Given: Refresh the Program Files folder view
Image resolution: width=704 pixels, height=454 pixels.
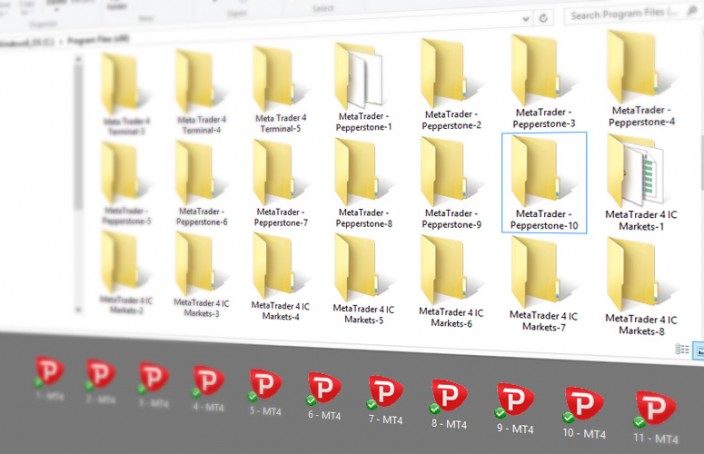Looking at the screenshot, I should 543,18.
